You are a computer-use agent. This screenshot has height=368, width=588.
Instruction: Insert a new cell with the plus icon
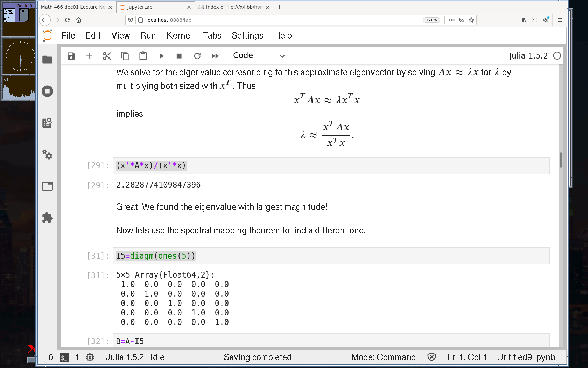89,56
